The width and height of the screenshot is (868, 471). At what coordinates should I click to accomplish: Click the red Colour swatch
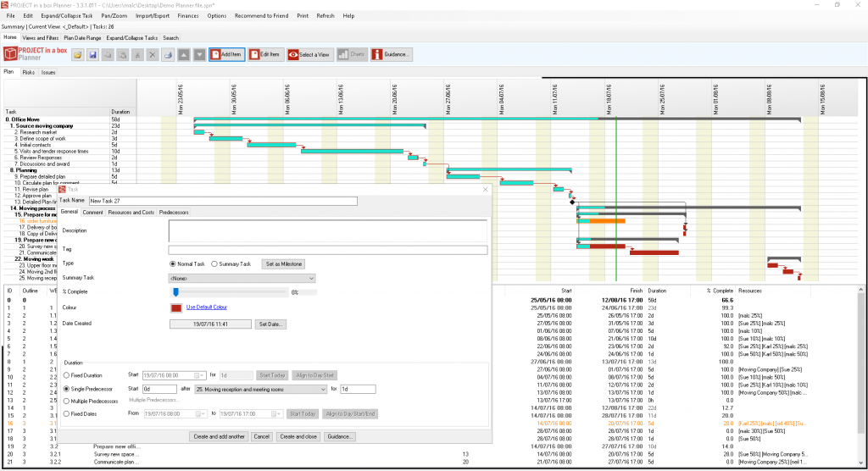coord(176,308)
